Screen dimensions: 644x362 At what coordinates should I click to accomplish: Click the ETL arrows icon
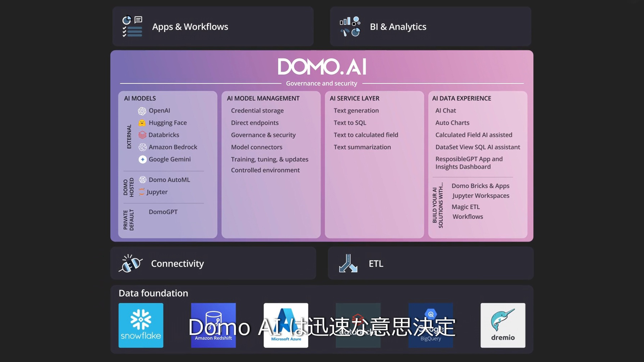[x=348, y=263]
